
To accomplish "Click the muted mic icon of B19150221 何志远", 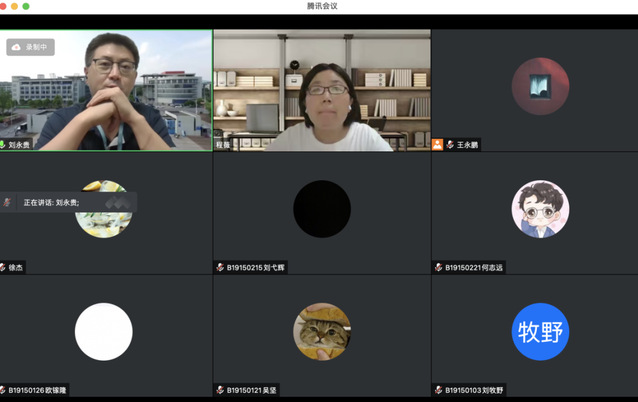I will (x=437, y=267).
